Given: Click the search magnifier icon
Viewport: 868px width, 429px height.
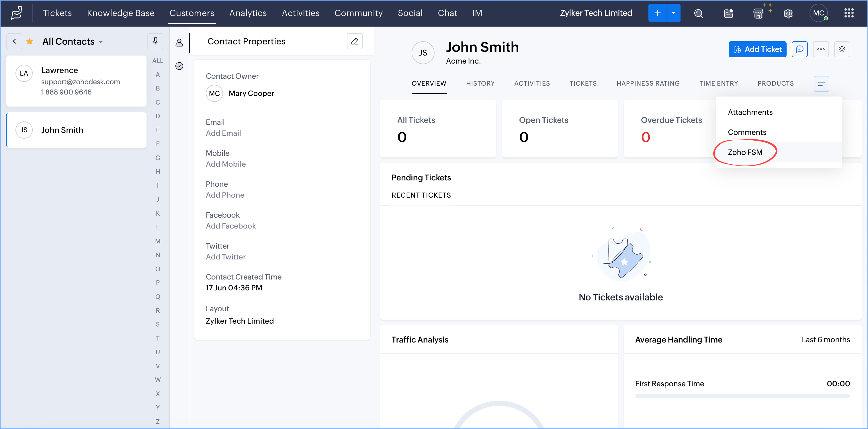Looking at the screenshot, I should [x=699, y=13].
